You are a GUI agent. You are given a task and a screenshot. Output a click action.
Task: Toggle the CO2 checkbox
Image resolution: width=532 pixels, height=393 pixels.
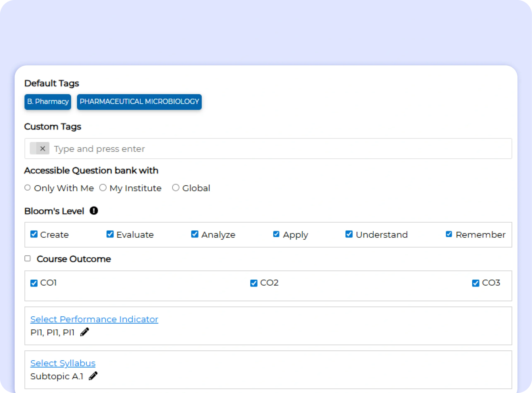(254, 283)
